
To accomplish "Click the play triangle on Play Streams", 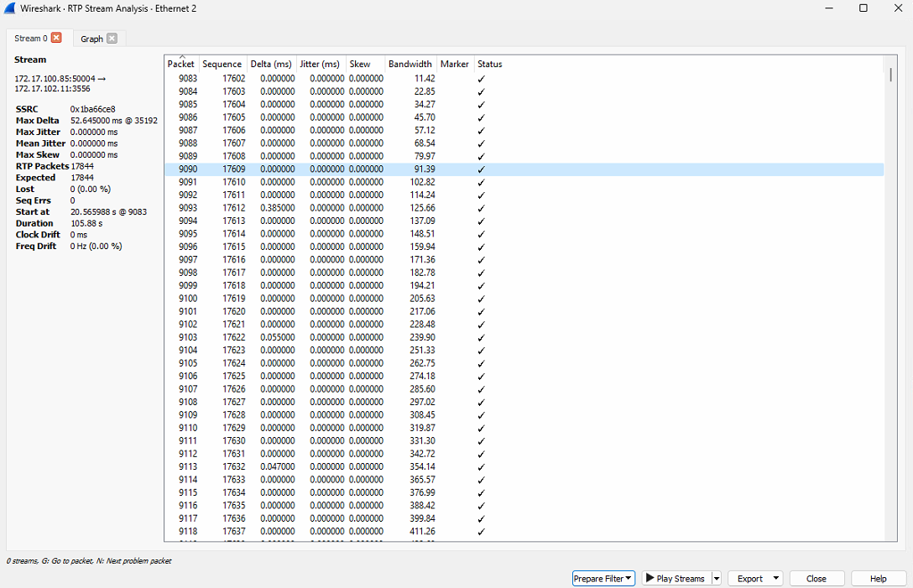I will pyautogui.click(x=650, y=579).
